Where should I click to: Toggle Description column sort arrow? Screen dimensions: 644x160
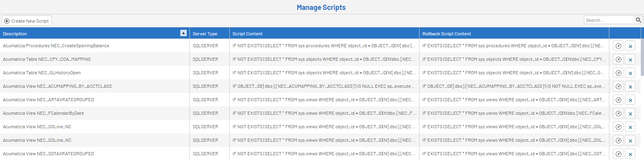tap(183, 33)
